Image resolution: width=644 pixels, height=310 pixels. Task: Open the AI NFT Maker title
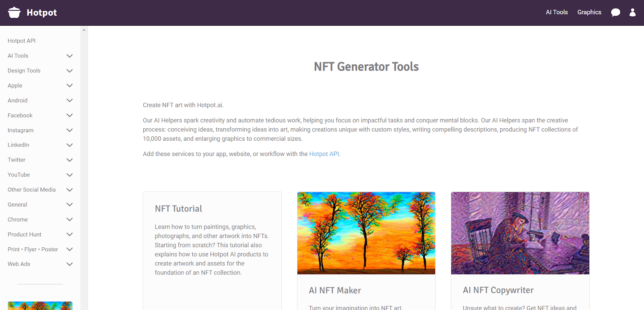[x=335, y=290]
